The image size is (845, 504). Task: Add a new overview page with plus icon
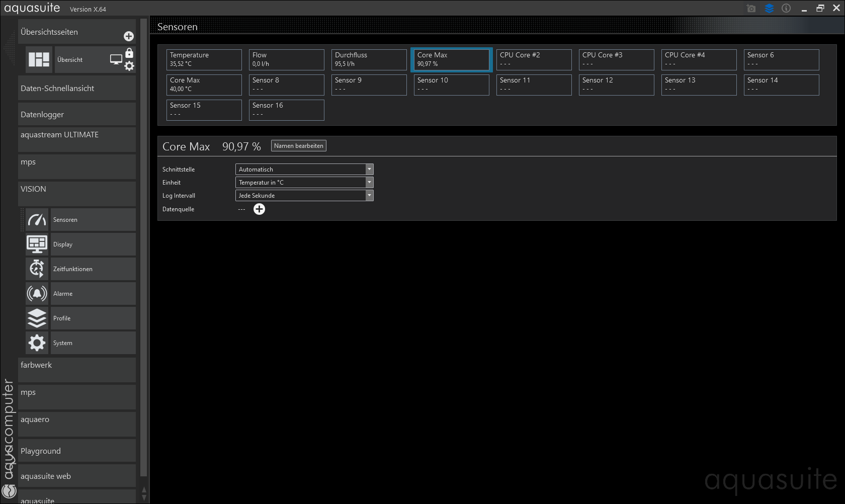tap(129, 36)
